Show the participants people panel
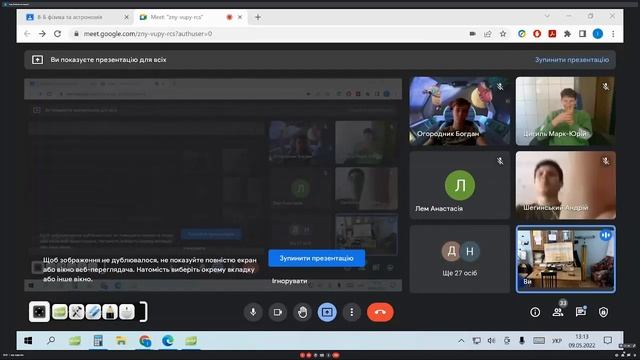640x360 pixels. (x=558, y=312)
